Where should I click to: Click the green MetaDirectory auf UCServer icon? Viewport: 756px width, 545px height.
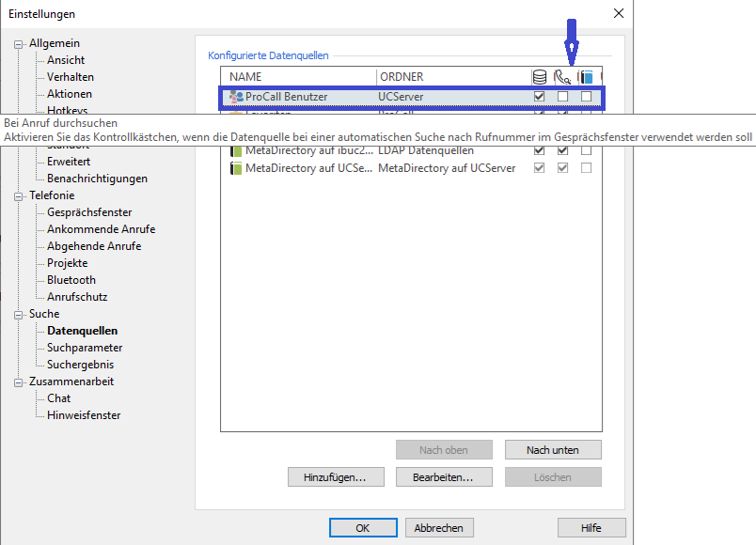tap(236, 168)
